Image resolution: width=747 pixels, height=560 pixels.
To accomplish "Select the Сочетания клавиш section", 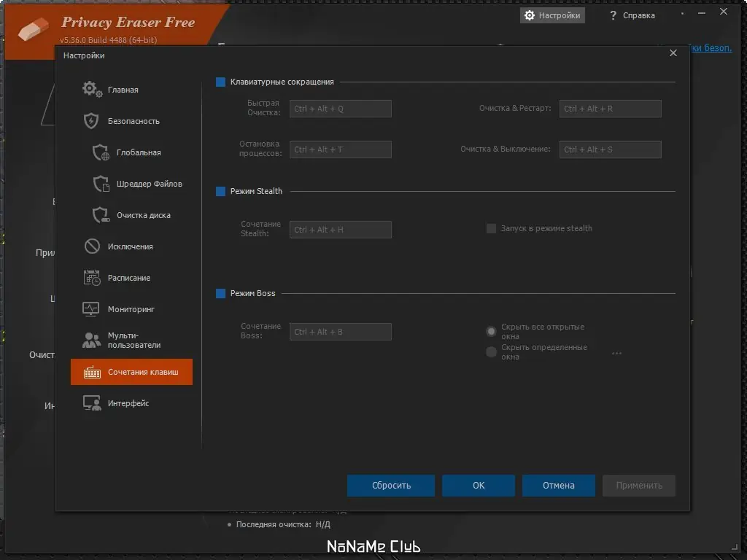I will (x=131, y=372).
